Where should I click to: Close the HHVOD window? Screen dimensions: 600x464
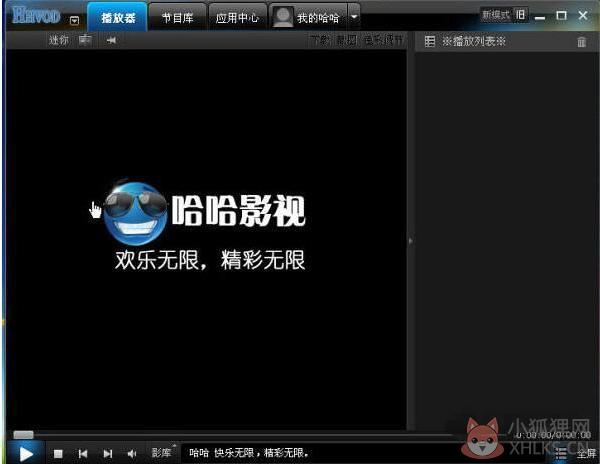(x=583, y=15)
